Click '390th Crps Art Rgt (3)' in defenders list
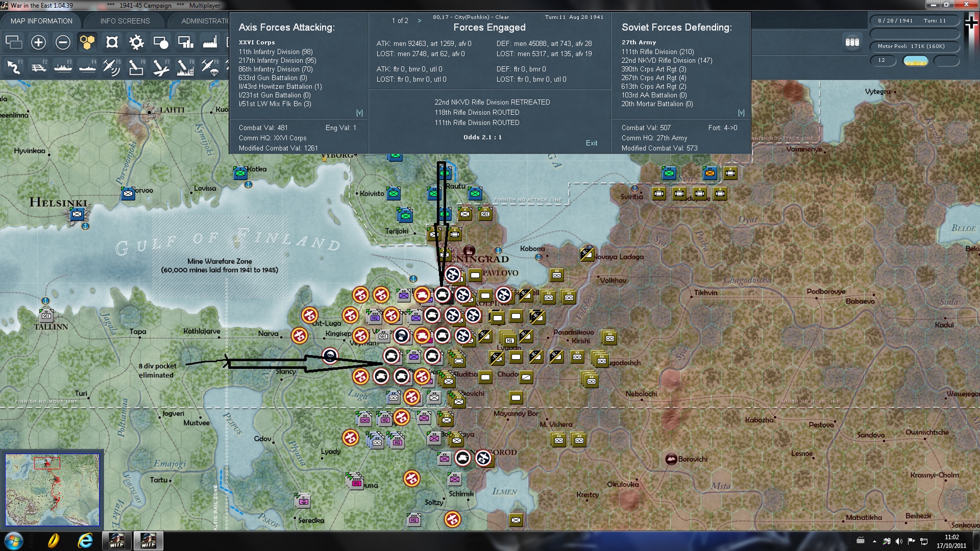This screenshot has width=980, height=551. pos(654,69)
